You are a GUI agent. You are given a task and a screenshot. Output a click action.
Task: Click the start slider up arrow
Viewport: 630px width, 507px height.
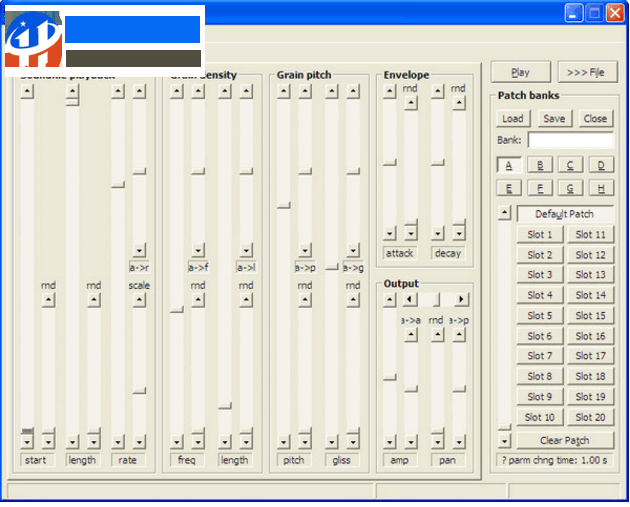(27, 92)
